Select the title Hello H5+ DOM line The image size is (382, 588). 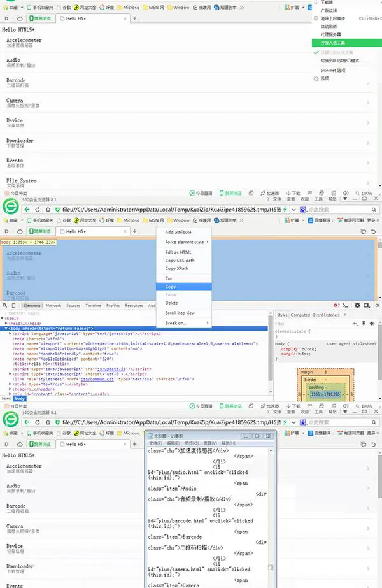[41, 364]
